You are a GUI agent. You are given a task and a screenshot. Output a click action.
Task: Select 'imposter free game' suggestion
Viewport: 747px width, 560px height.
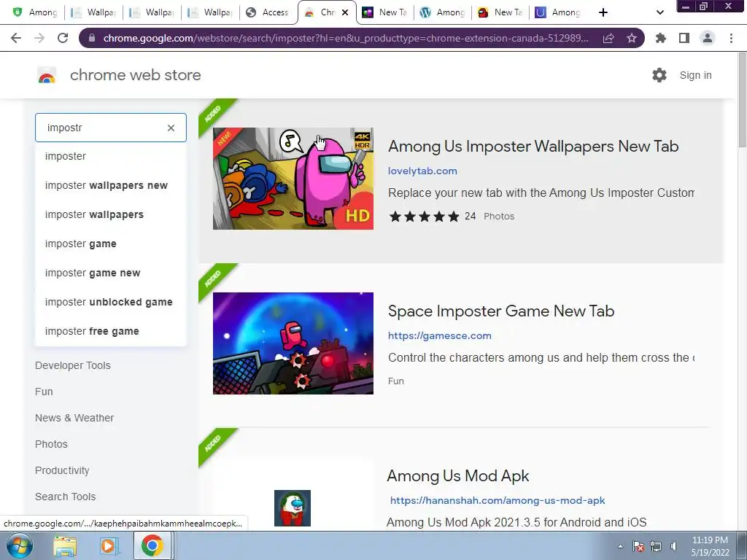(111, 331)
